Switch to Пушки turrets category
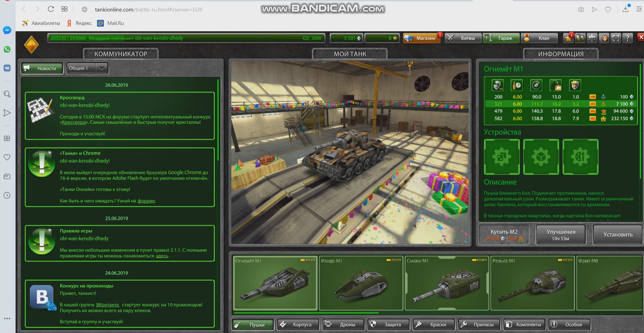The image size is (644, 333). click(x=253, y=325)
